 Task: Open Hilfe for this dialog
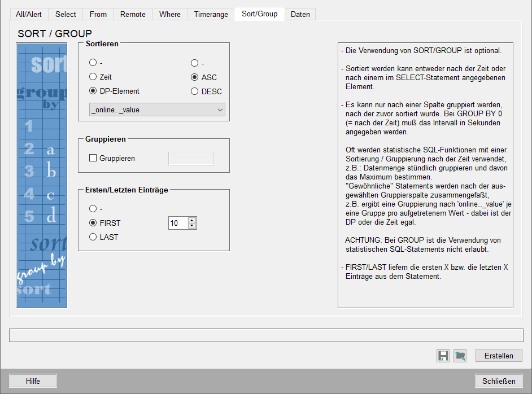coord(33,381)
